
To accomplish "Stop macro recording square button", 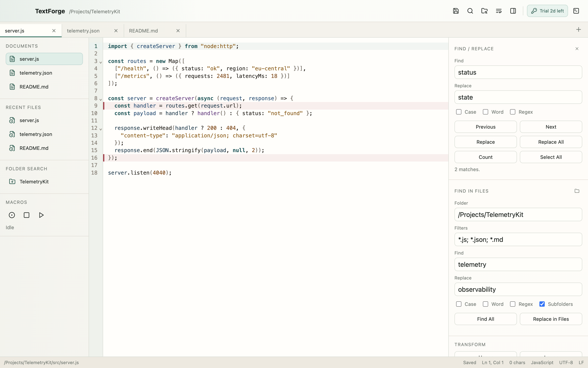I will [x=27, y=215].
